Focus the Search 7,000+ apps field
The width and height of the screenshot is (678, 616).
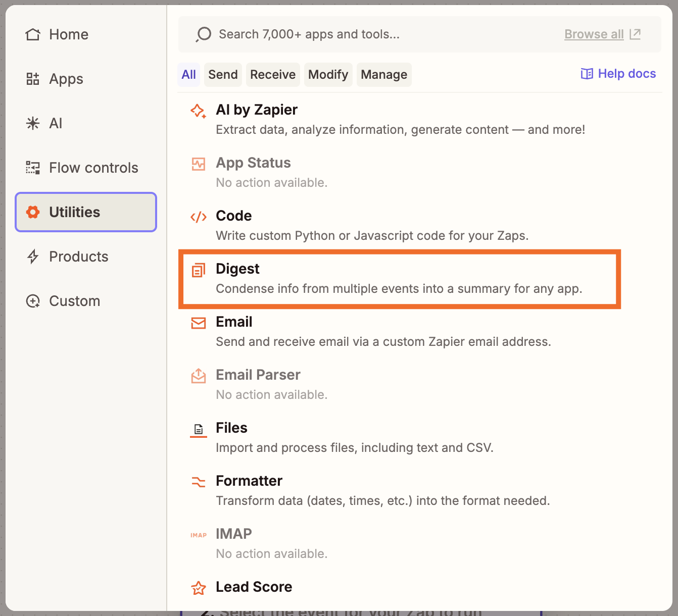419,34
